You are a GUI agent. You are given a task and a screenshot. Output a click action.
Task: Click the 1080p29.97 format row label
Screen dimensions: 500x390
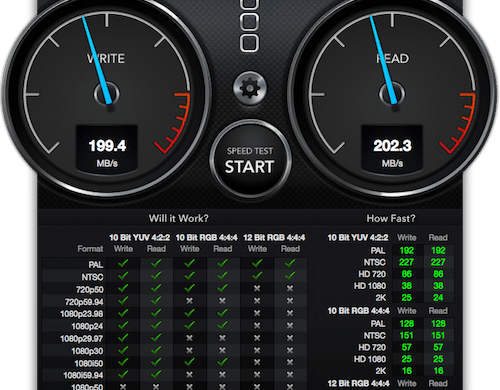point(82,339)
